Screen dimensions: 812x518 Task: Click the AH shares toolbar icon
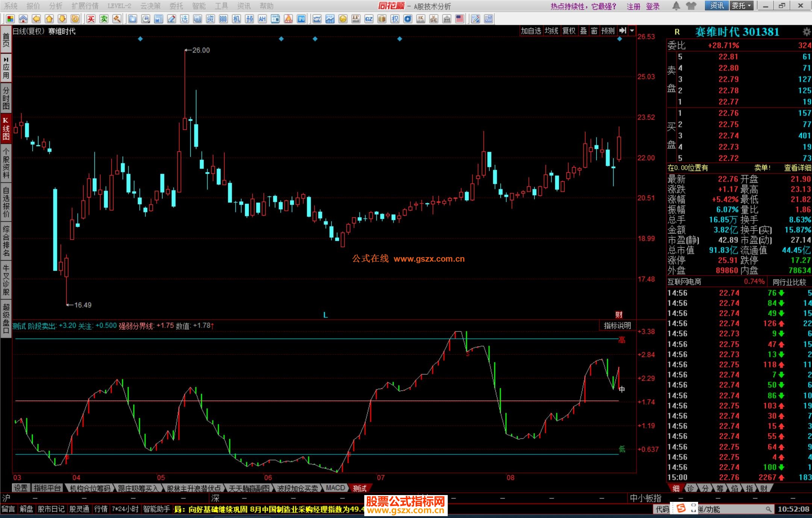pyautogui.click(x=262, y=19)
